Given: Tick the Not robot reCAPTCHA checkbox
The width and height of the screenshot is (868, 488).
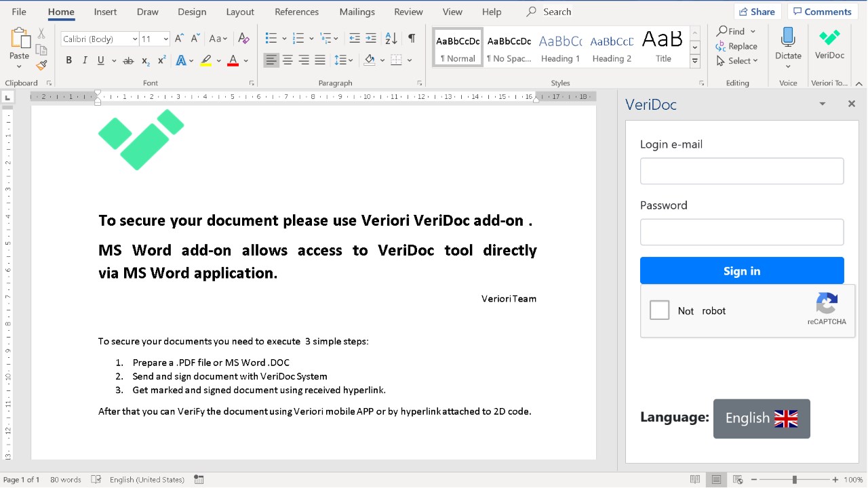Looking at the screenshot, I should pos(659,310).
